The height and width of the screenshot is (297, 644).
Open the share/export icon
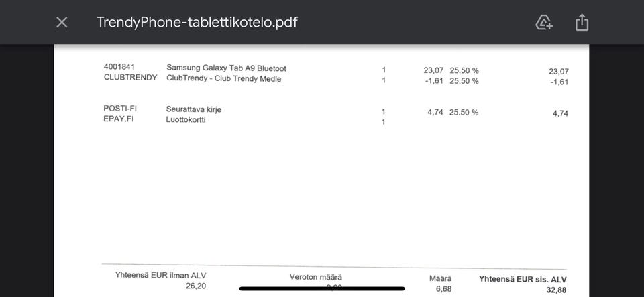click(x=582, y=22)
